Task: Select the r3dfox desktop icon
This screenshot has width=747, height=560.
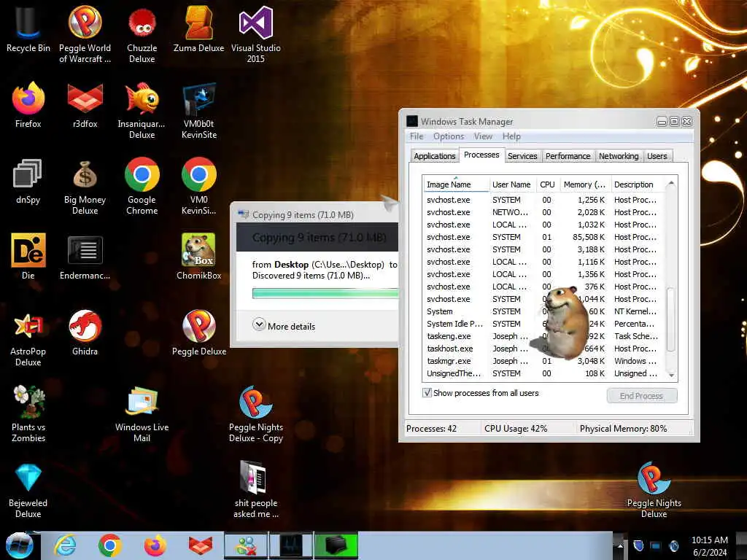Action: coord(85,105)
